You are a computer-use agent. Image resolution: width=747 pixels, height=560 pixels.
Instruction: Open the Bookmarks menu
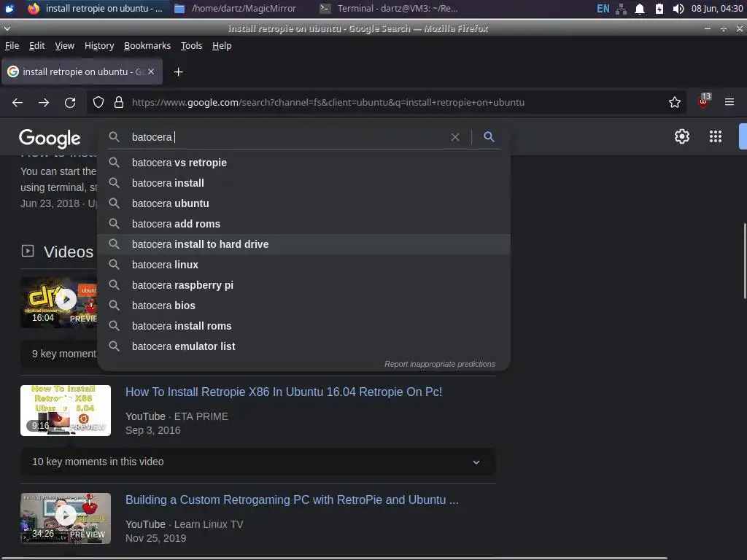147,46
